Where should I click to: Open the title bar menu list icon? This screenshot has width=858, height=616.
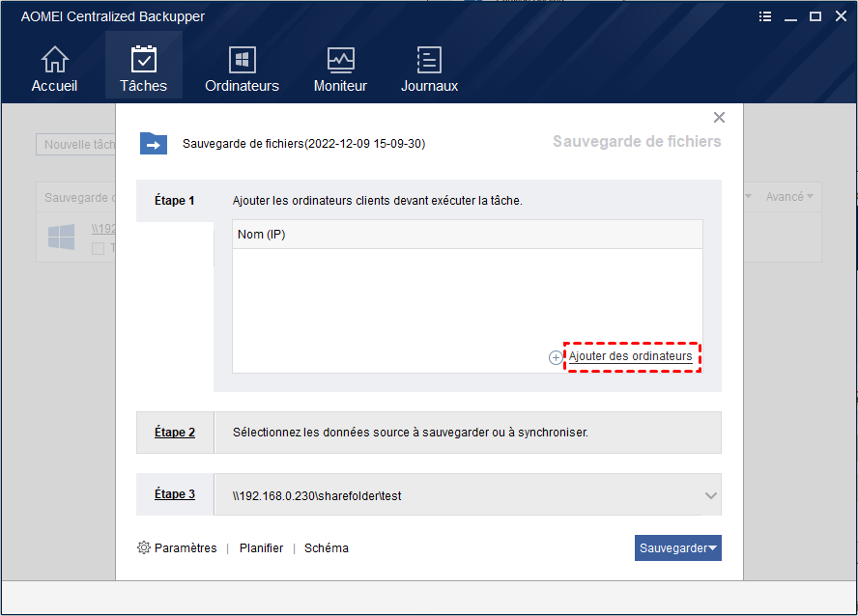(x=765, y=16)
